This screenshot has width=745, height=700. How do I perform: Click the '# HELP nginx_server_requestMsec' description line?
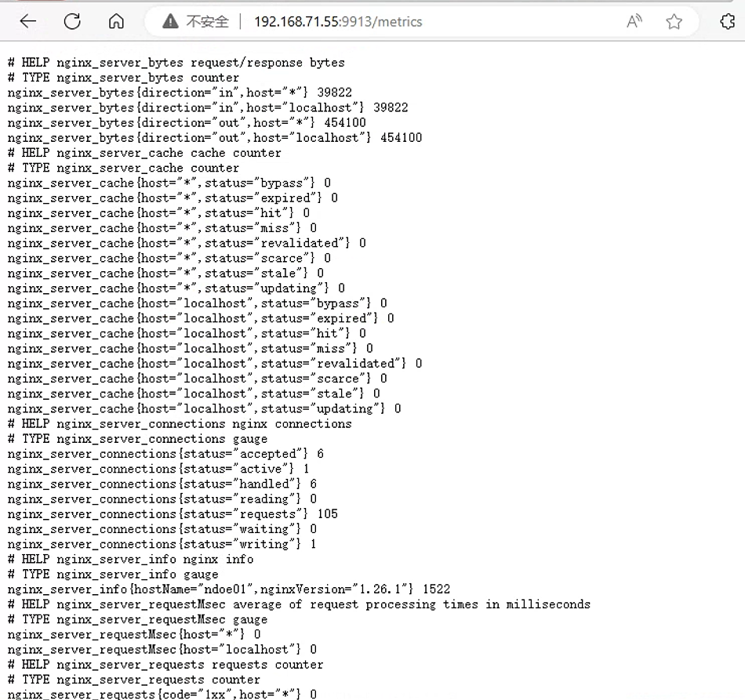[x=300, y=604]
